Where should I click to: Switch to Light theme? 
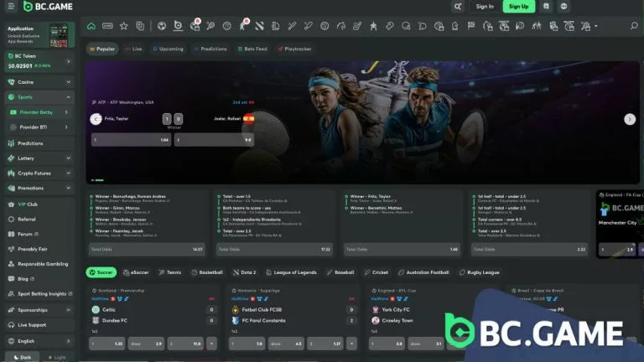(x=57, y=358)
